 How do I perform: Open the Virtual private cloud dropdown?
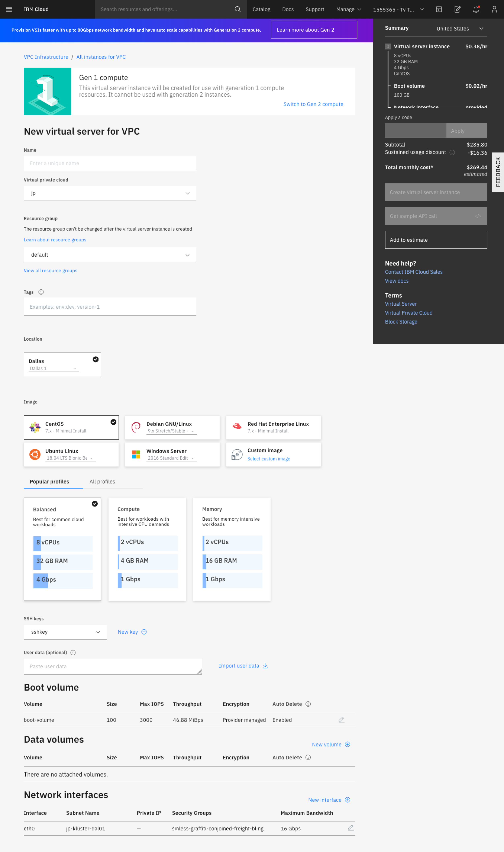[x=110, y=193]
